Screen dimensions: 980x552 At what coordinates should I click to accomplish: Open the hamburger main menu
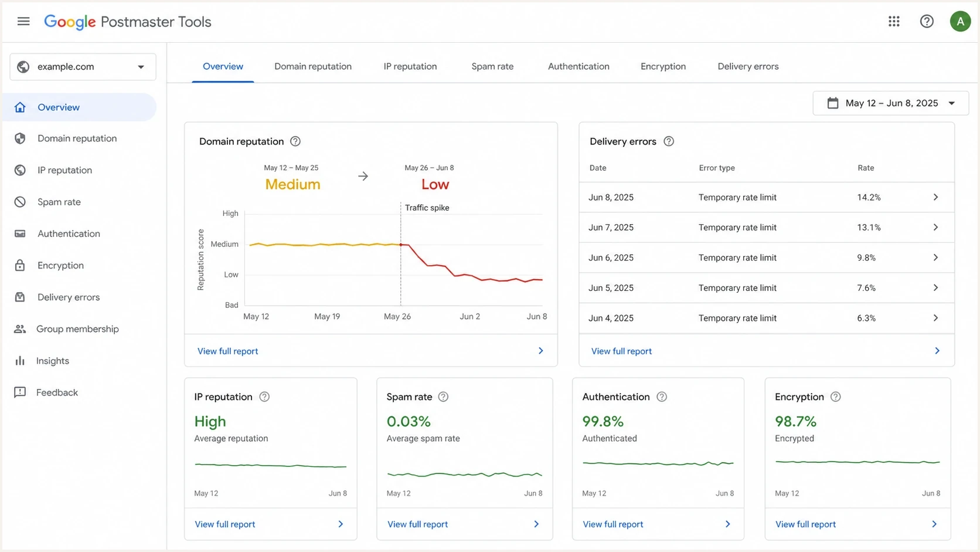tap(23, 22)
